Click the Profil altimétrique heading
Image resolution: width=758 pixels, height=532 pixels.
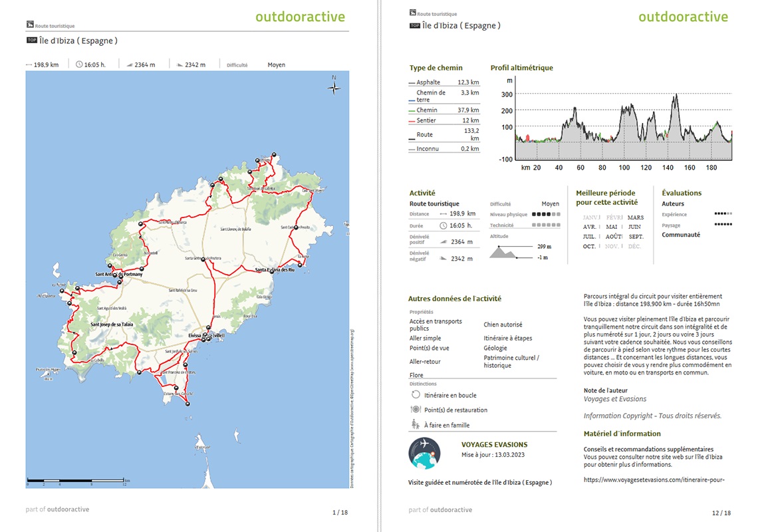tap(521, 68)
